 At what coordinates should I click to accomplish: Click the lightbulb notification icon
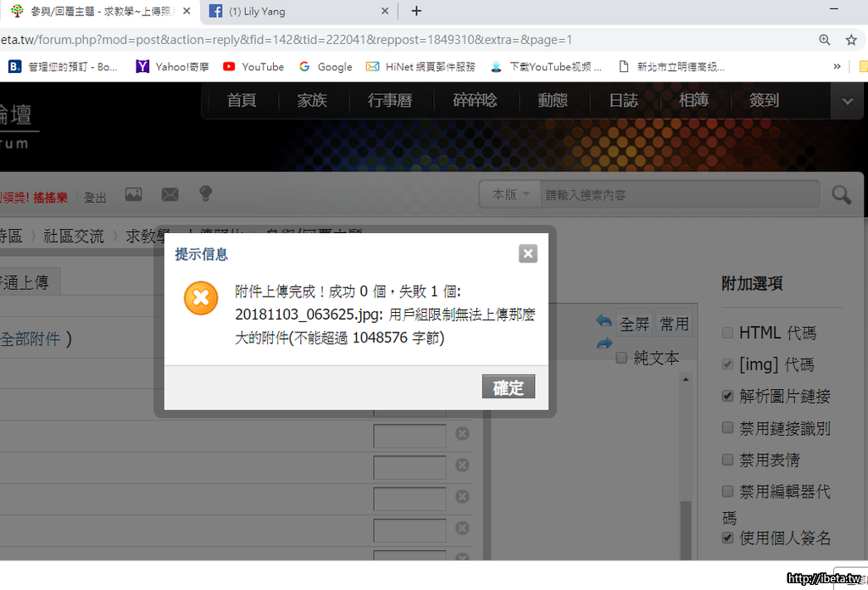(x=205, y=194)
